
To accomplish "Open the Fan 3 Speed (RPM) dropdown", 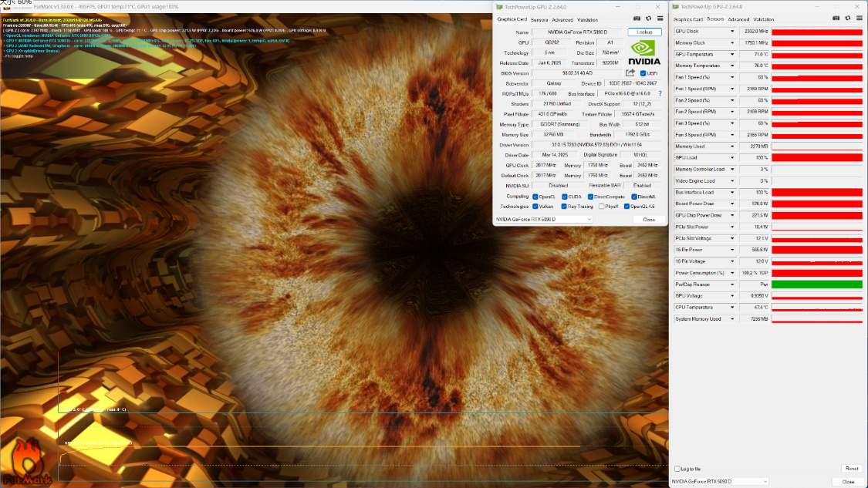I will [732, 135].
